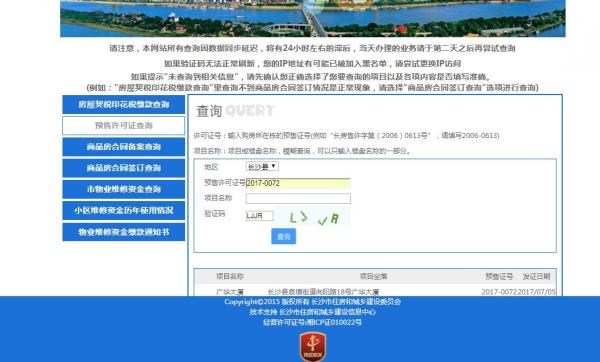Focus the 预售许可证号 field with 2017-0072
Screen dimensions: 600x362
click(298, 183)
